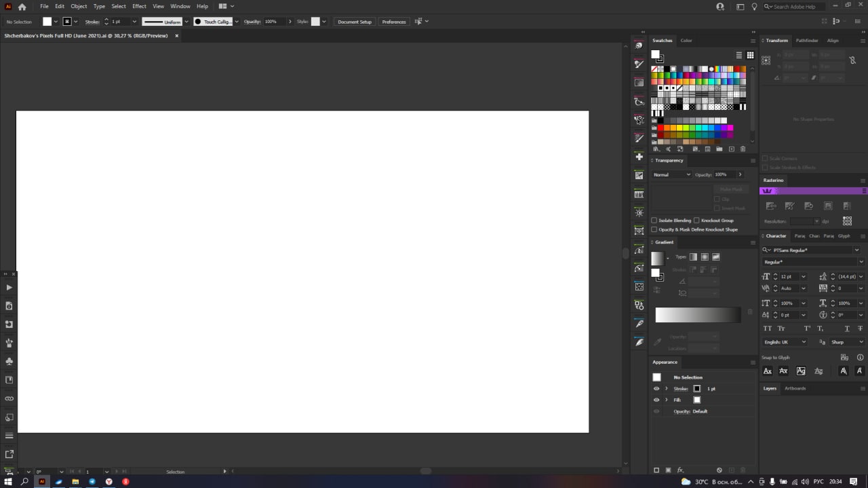The image size is (868, 488).
Task: Click the Underline text icon in Character panel
Action: pyautogui.click(x=847, y=329)
